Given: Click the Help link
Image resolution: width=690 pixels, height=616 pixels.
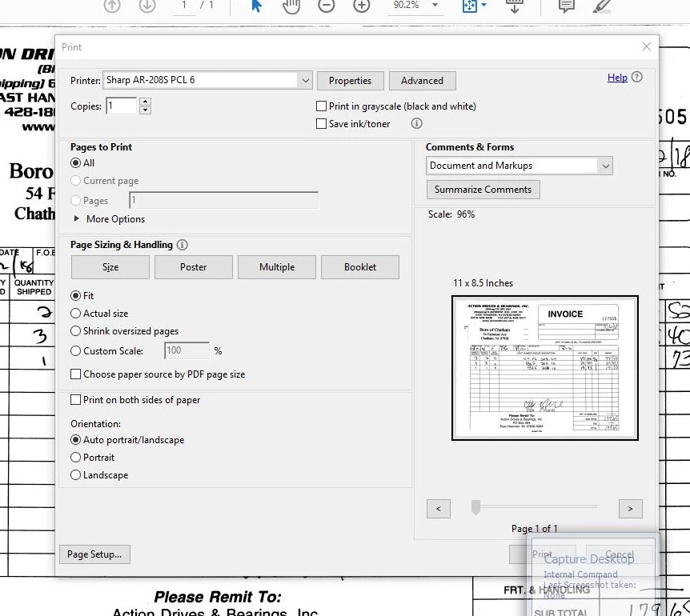Looking at the screenshot, I should click(x=617, y=78).
